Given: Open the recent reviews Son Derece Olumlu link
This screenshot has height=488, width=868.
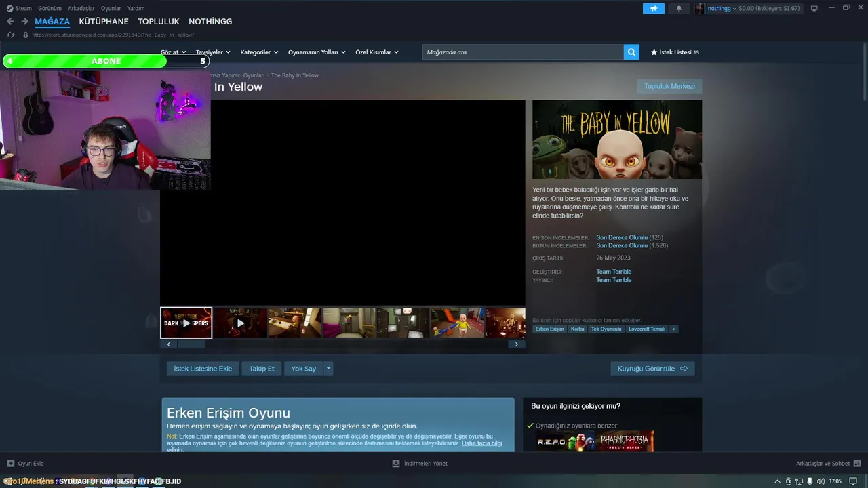Looking at the screenshot, I should [x=622, y=238].
